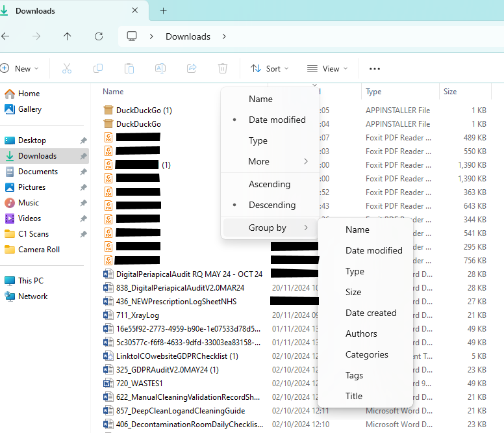Screen dimensions: 504x433
Task: Open Documents in the navigation pane
Action: point(44,172)
